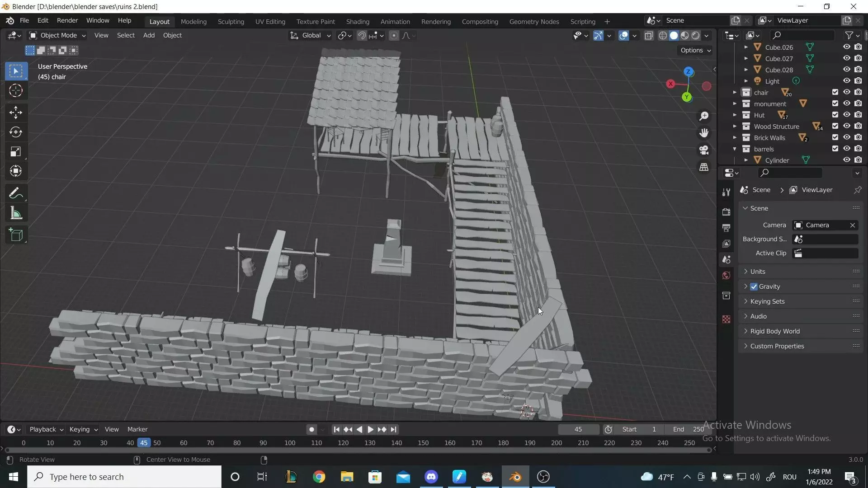The height and width of the screenshot is (488, 868).
Task: Switch to the Shading workspace tab
Action: click(358, 21)
